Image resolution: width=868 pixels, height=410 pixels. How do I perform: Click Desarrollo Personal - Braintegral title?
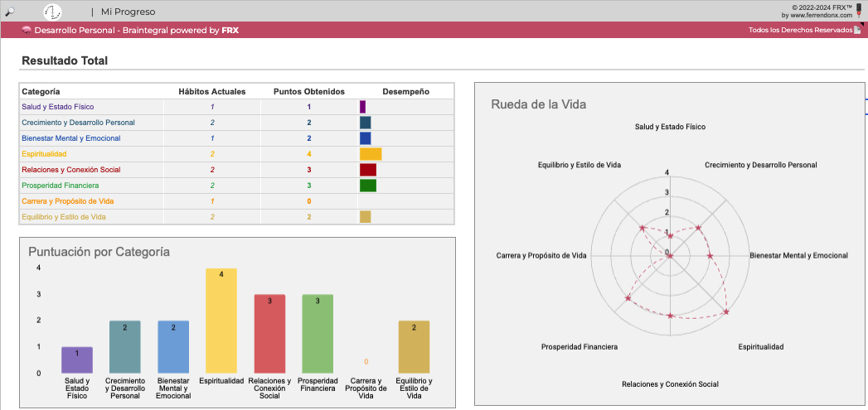point(136,31)
